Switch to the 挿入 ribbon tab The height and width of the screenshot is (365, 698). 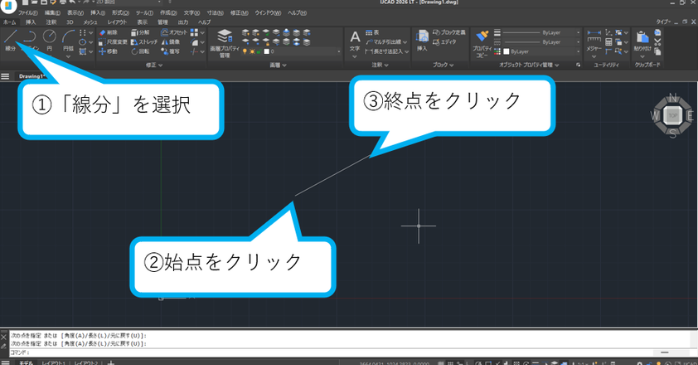30,22
